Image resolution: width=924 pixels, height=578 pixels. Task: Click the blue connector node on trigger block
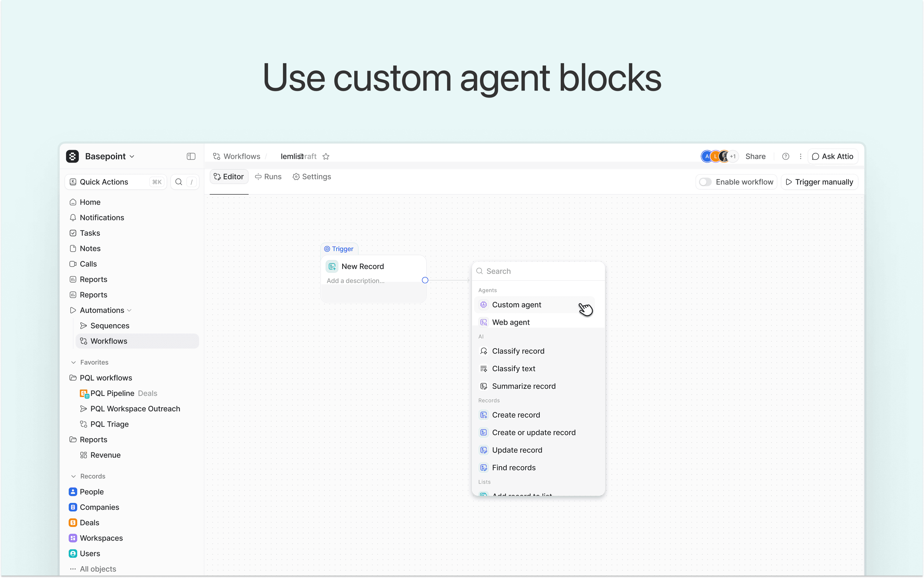point(425,280)
